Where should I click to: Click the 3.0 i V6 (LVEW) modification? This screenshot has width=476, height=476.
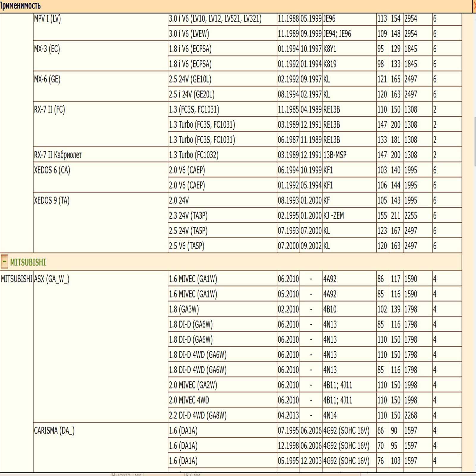189,34
